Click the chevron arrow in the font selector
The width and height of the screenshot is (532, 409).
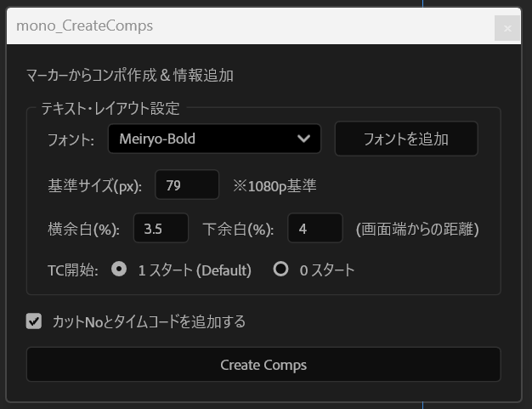tap(304, 139)
